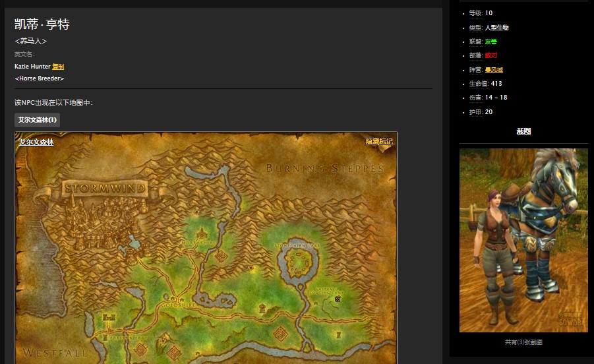Click the Westfall region label on map
The image size is (594, 364).
55,353
